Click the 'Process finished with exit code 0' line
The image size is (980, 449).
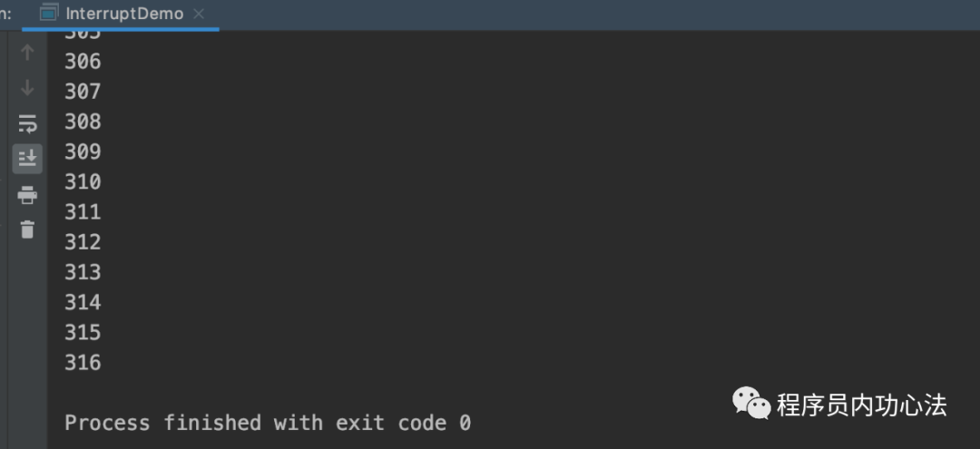pos(268,423)
